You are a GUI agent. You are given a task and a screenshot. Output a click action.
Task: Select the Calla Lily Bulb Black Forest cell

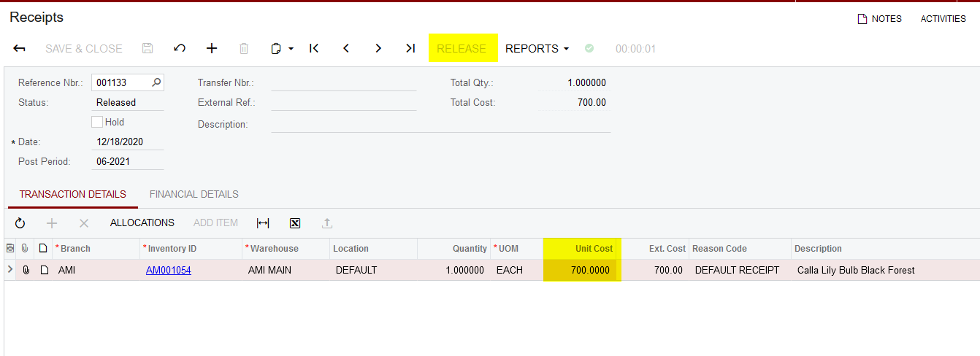(x=885, y=270)
